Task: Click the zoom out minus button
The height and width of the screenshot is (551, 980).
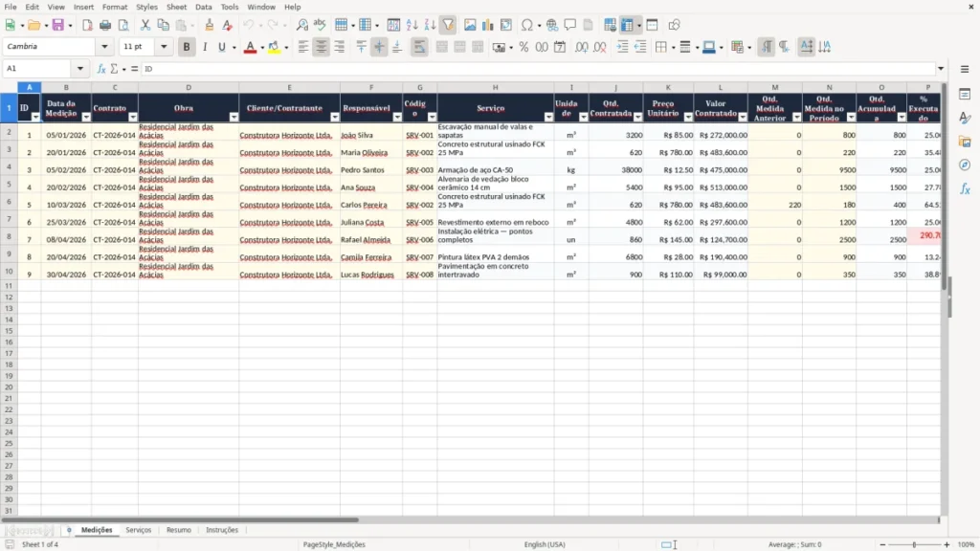Action: click(x=882, y=544)
